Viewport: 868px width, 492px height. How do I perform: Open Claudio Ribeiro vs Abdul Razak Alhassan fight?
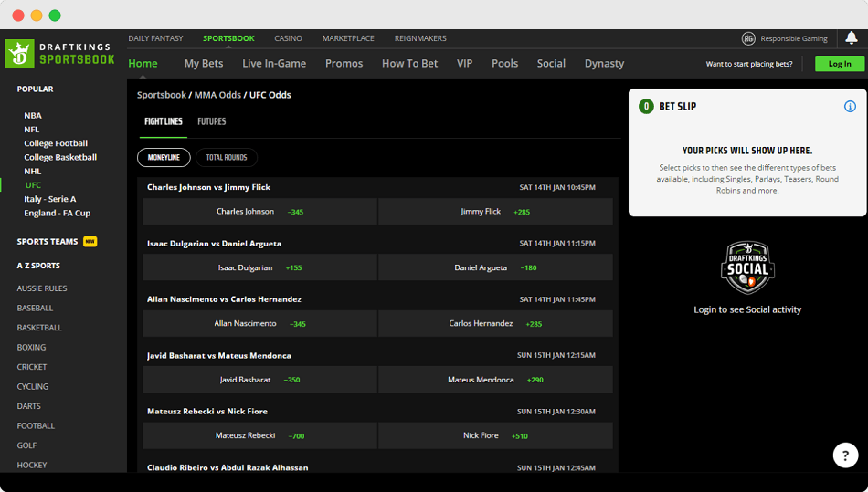[228, 467]
